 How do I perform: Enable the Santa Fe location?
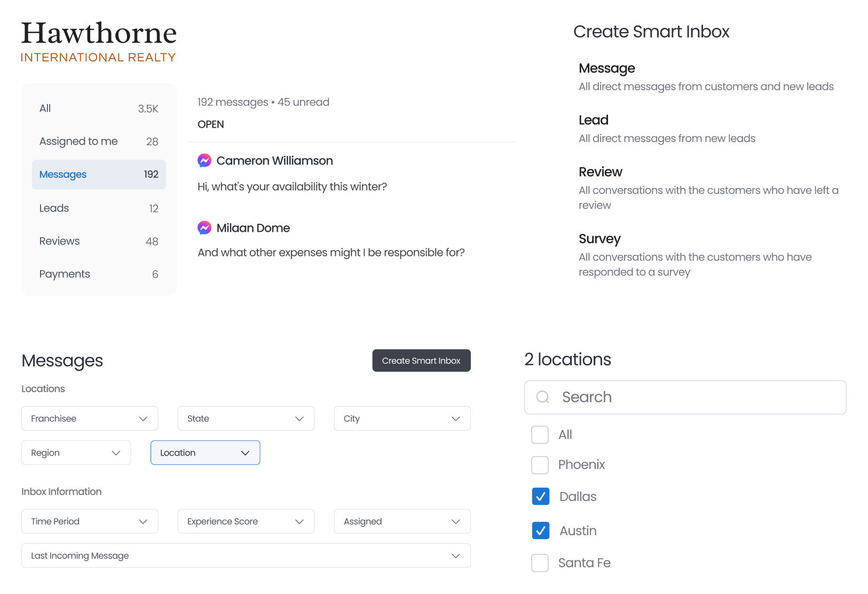(540, 563)
